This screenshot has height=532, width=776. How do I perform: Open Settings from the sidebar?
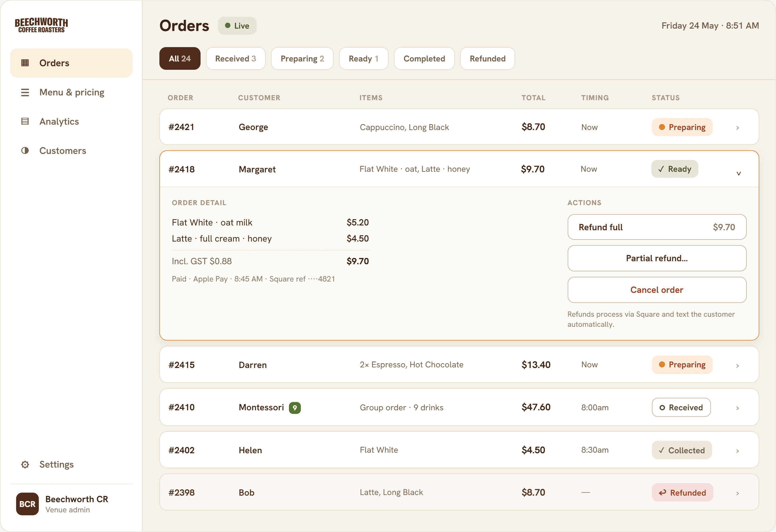point(71,464)
